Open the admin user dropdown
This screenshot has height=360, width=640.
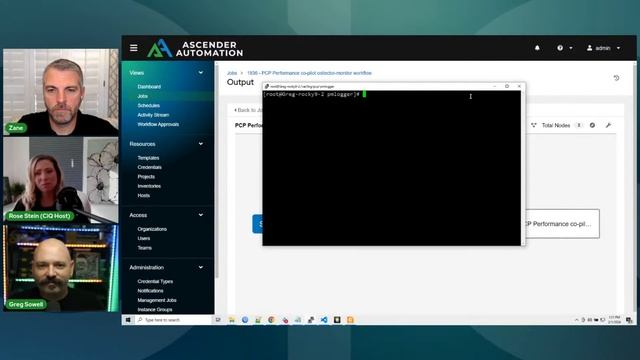603,48
